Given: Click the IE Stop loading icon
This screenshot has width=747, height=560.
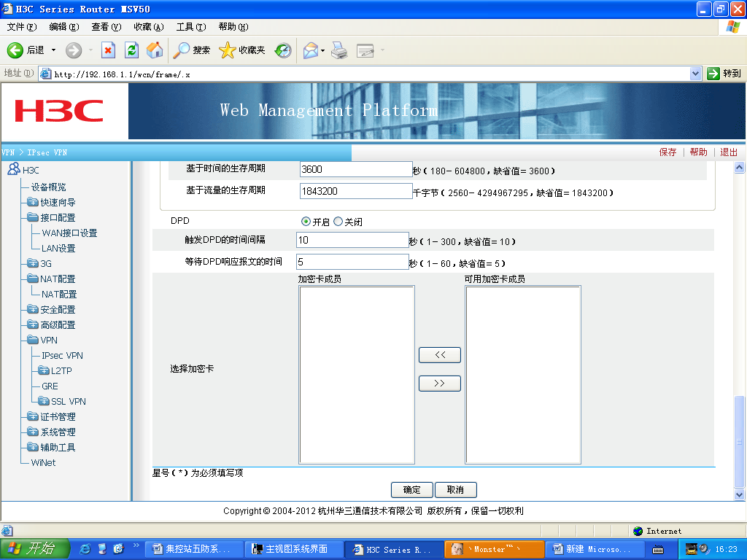Looking at the screenshot, I should pyautogui.click(x=108, y=50).
